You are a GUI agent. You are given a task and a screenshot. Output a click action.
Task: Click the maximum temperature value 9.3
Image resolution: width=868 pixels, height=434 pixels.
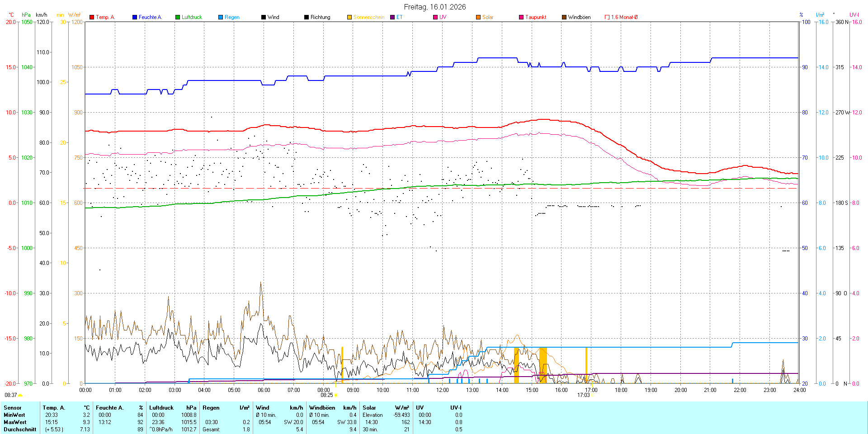(x=86, y=422)
